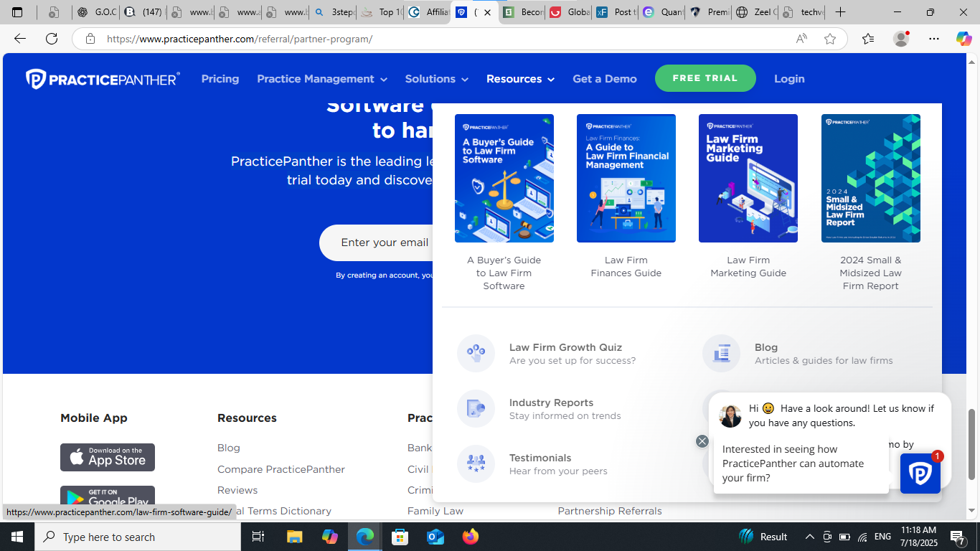Switch to the Zeel browser tab
Image resolution: width=980 pixels, height=551 pixels.
pyautogui.click(x=756, y=12)
